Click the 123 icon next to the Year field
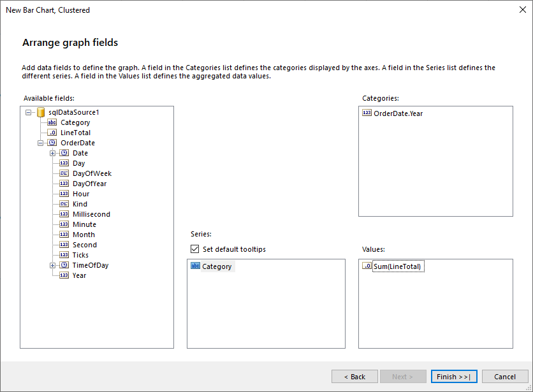This screenshot has height=392, width=533. tap(64, 275)
